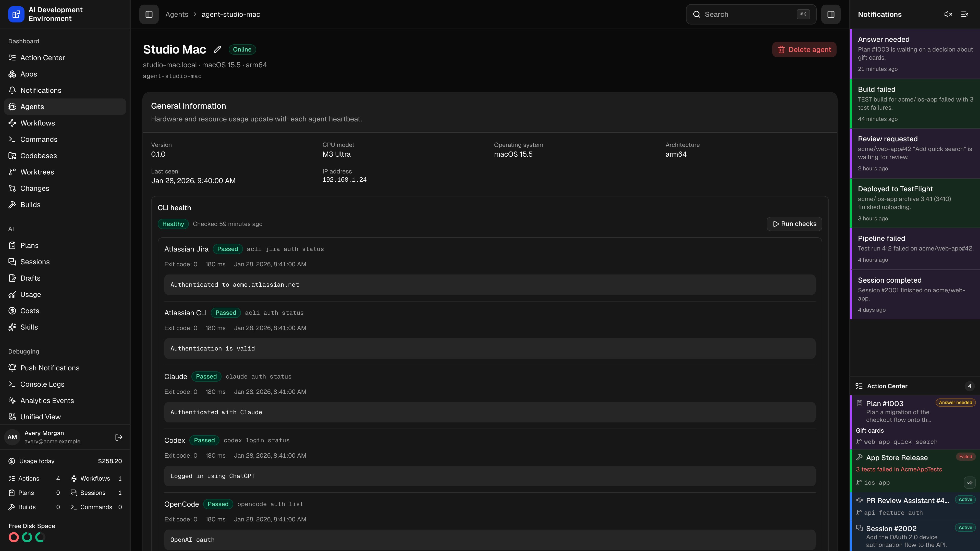This screenshot has height=551, width=980.
Task: Click the full green disk space ring
Action: [x=27, y=537]
